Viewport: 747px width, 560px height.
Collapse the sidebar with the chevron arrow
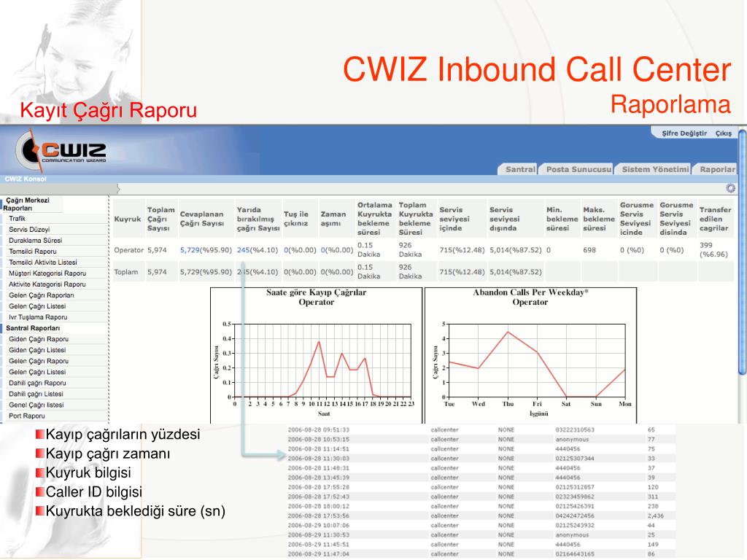117,189
